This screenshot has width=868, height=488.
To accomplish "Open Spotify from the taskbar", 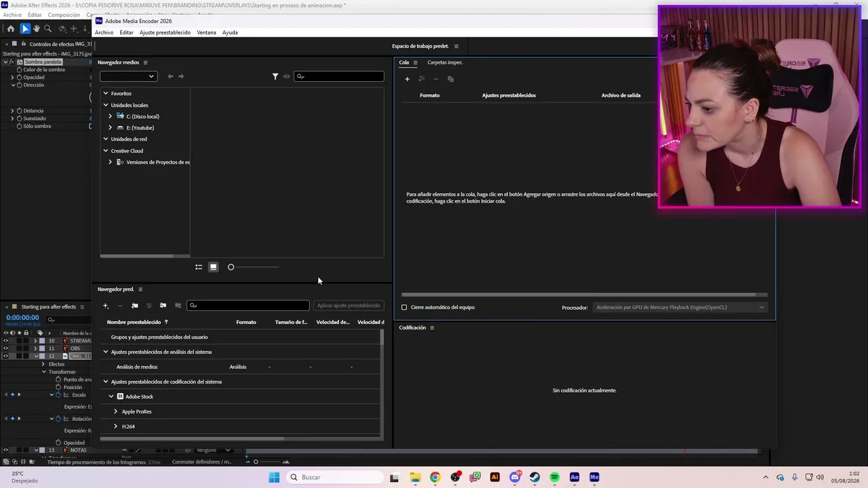I will 555,477.
